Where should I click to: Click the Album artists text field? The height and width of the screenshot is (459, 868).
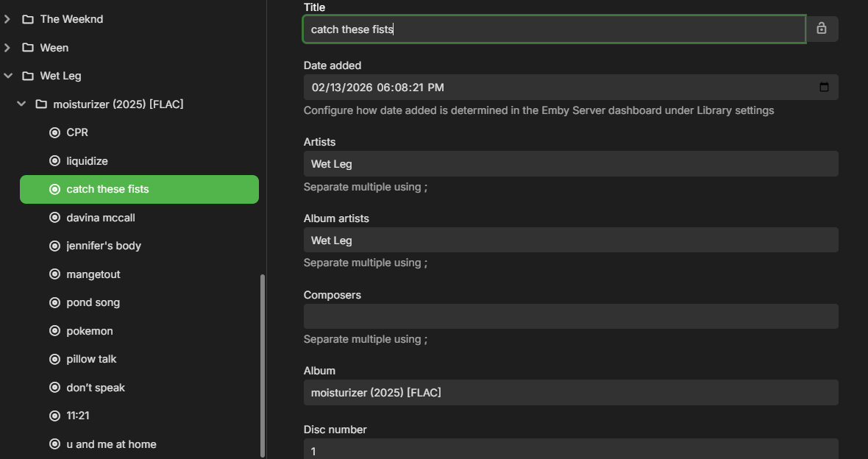click(x=571, y=241)
